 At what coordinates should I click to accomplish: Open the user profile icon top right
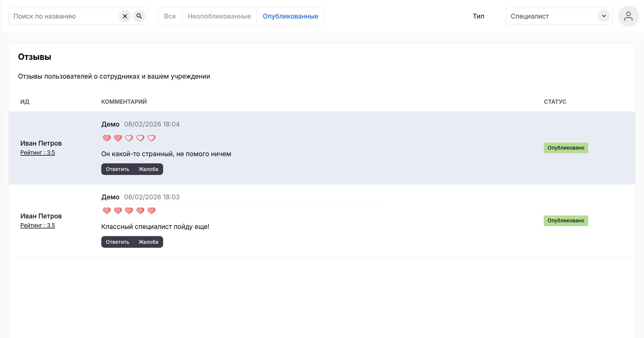[x=628, y=16]
